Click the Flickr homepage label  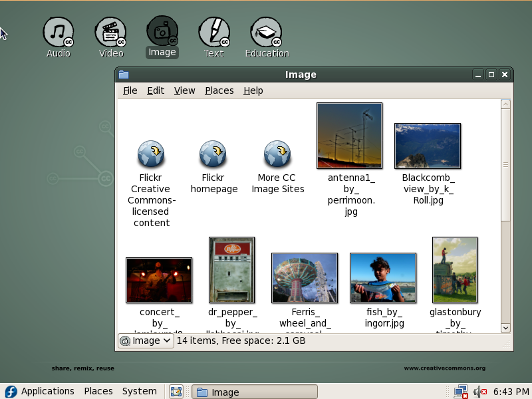pos(213,184)
